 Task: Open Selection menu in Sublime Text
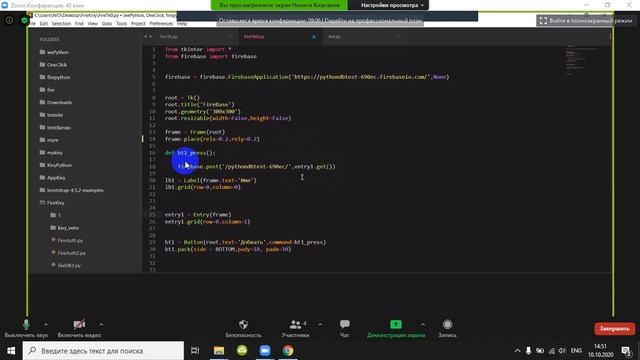(61, 24)
